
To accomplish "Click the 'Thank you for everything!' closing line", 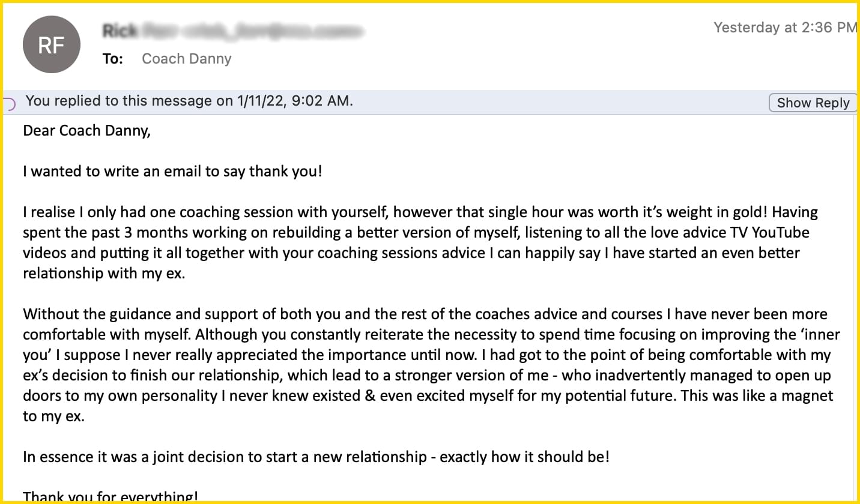I will 111,497.
